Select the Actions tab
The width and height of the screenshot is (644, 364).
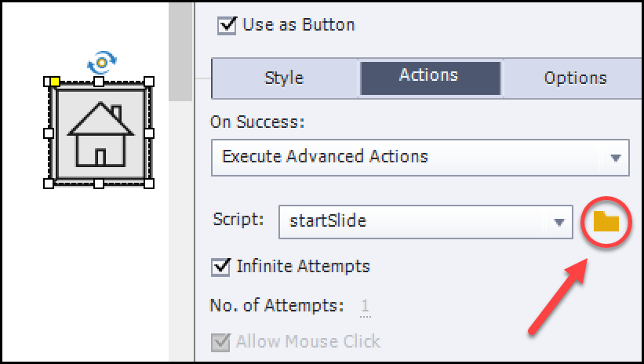click(x=428, y=76)
